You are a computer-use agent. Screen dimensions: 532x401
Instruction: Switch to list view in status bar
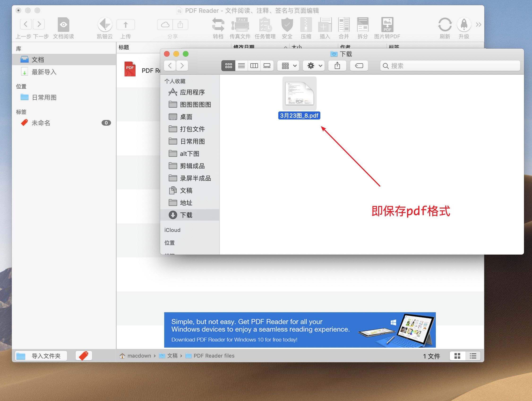click(x=473, y=356)
